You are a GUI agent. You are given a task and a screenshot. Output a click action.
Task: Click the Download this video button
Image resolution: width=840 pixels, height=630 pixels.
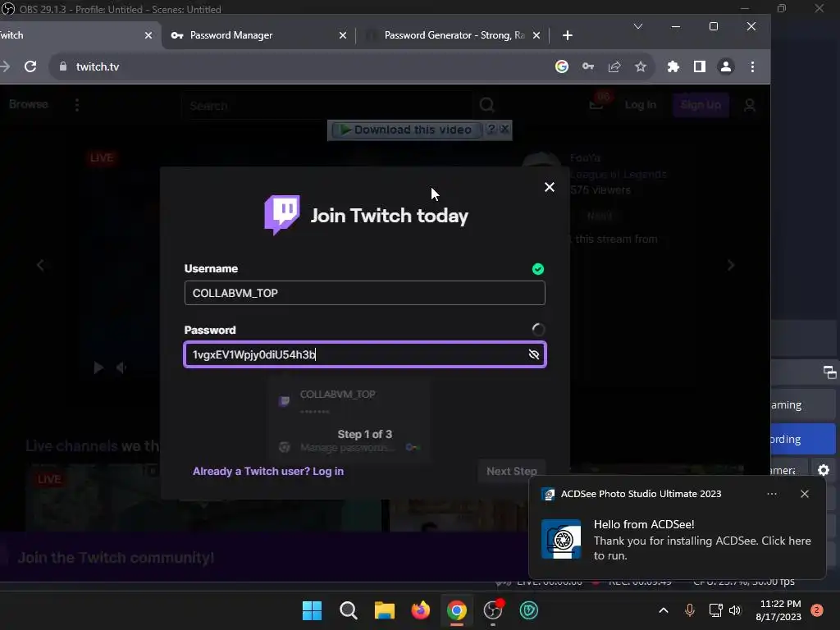[405, 130]
